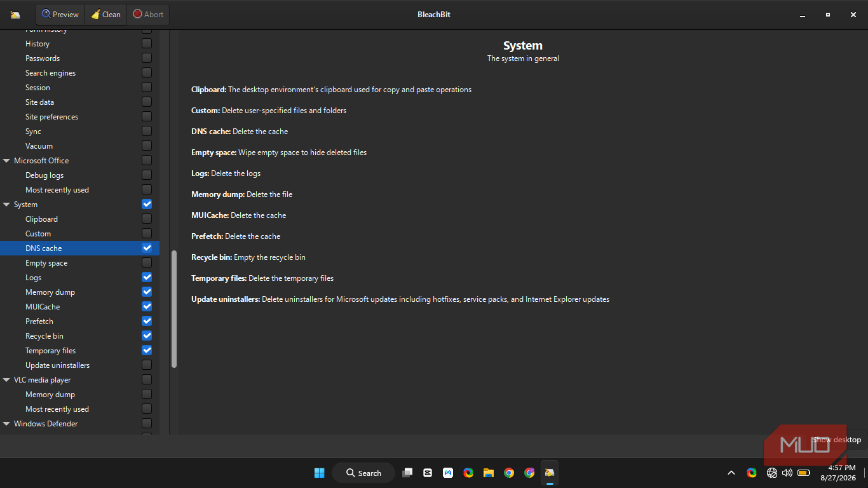Open the Windows Start menu

coord(319,473)
